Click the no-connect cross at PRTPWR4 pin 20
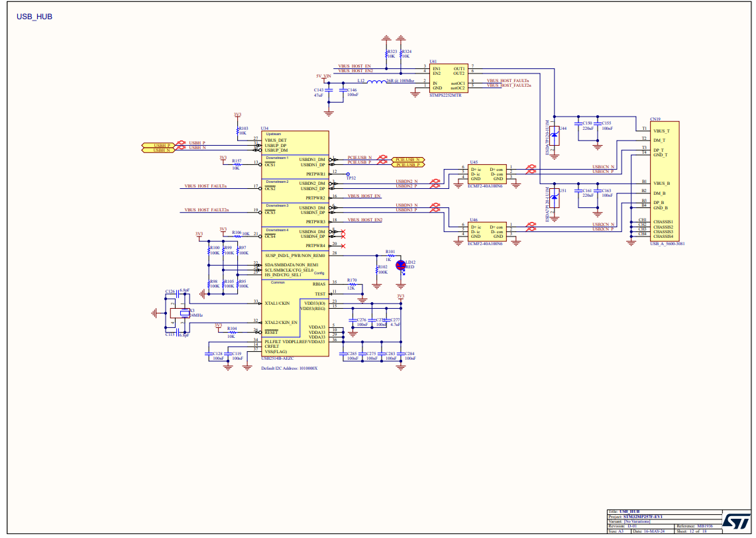Image resolution: width=756 pixels, height=538 pixels. 343,246
